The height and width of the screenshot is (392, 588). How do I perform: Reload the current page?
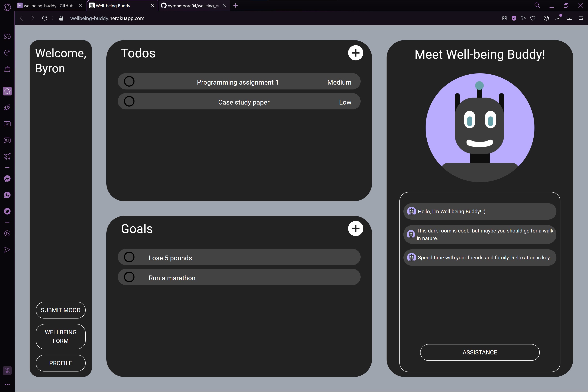[x=44, y=18]
